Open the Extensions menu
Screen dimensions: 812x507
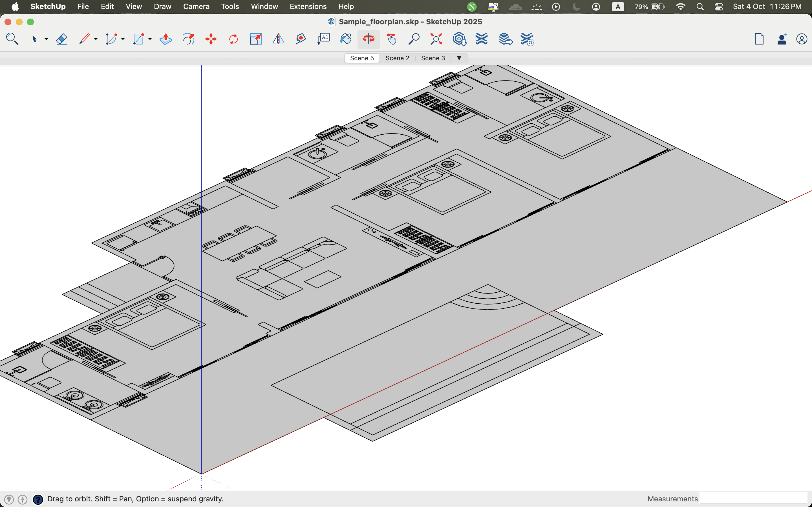[x=308, y=6]
